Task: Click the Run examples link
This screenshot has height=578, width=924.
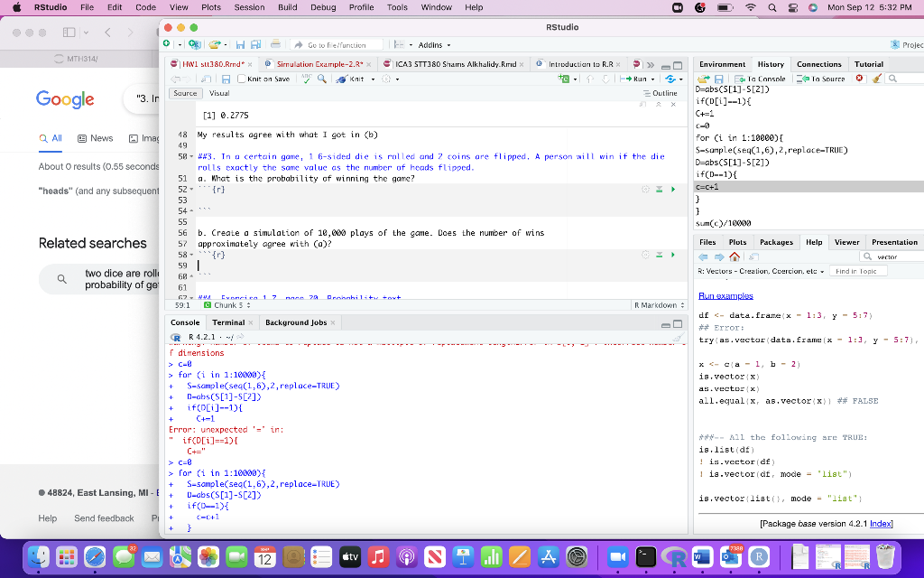Action: tap(725, 296)
